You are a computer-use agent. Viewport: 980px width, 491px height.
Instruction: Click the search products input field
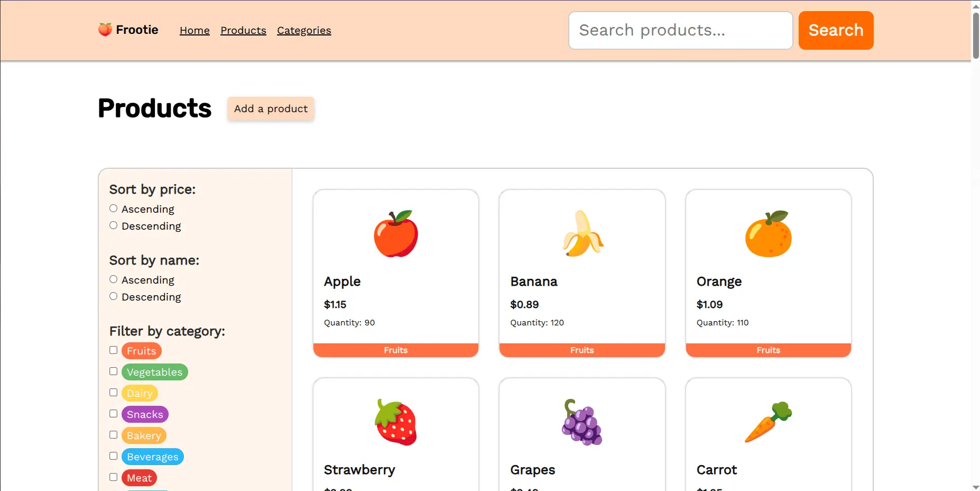click(680, 30)
